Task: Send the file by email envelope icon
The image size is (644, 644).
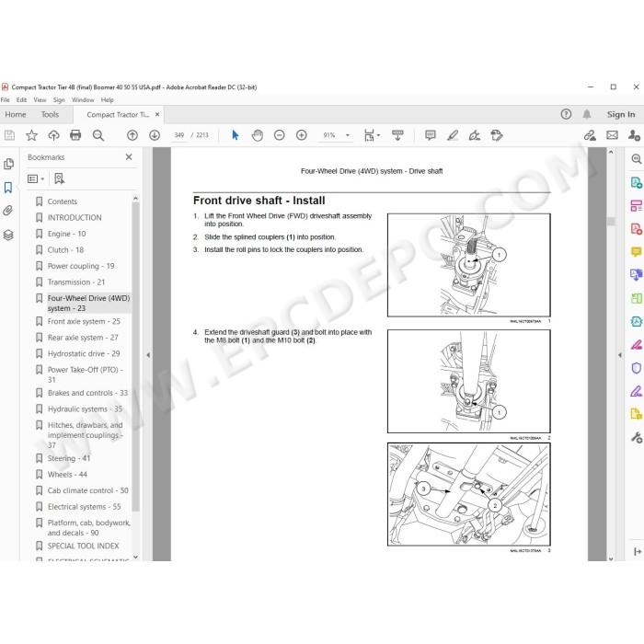Action: tap(612, 135)
